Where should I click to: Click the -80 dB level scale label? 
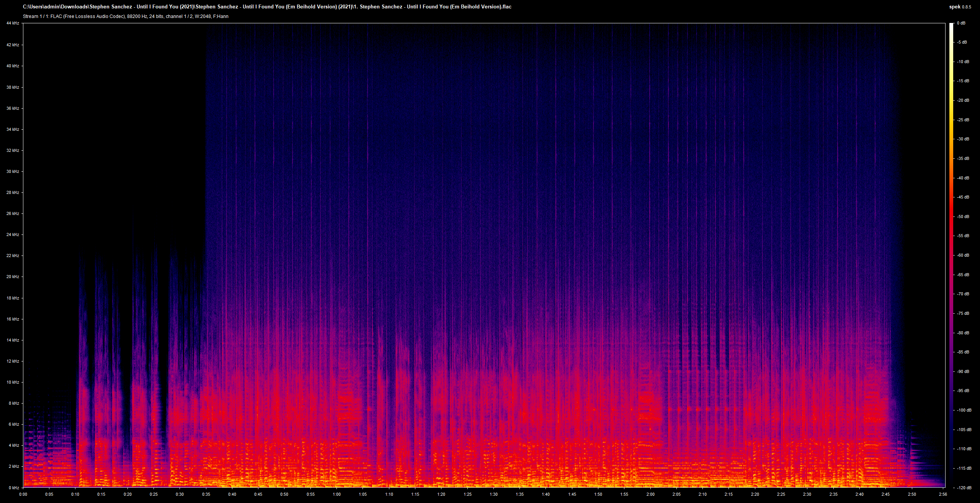click(x=963, y=333)
